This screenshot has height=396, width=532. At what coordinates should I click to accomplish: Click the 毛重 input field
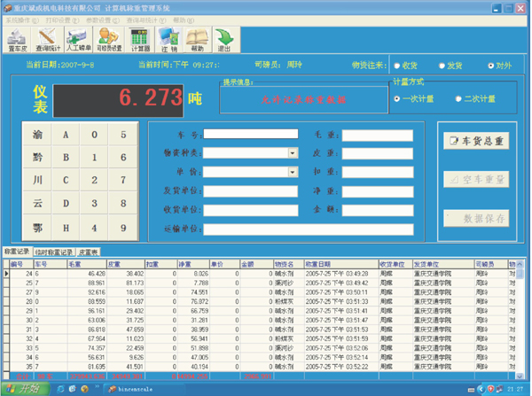(x=378, y=136)
